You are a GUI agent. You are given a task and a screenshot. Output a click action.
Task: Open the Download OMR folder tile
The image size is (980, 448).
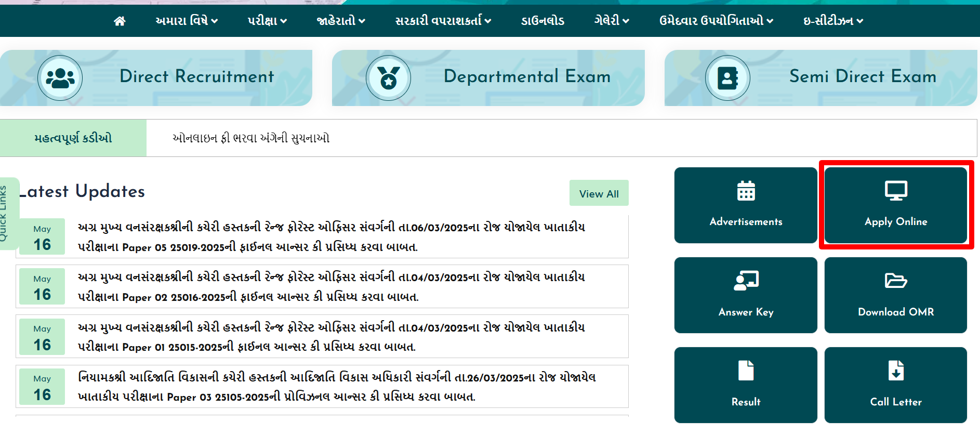[x=895, y=295]
